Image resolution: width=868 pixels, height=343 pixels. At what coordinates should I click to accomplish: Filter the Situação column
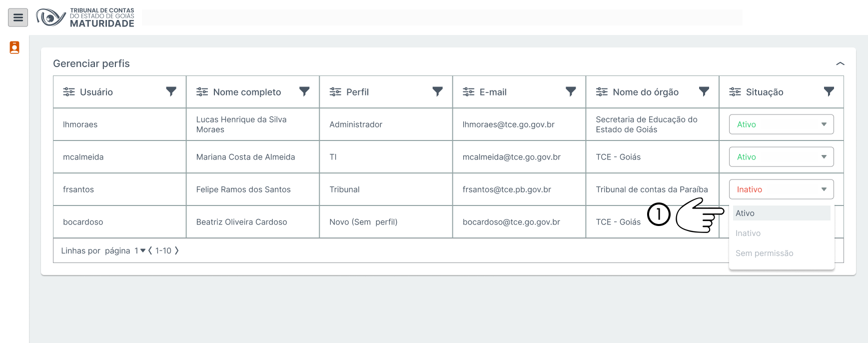pos(829,91)
